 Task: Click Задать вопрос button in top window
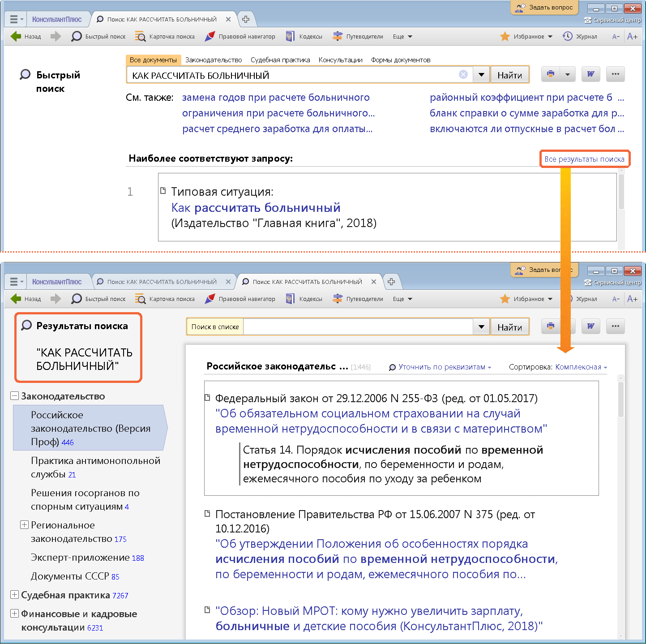click(x=544, y=8)
